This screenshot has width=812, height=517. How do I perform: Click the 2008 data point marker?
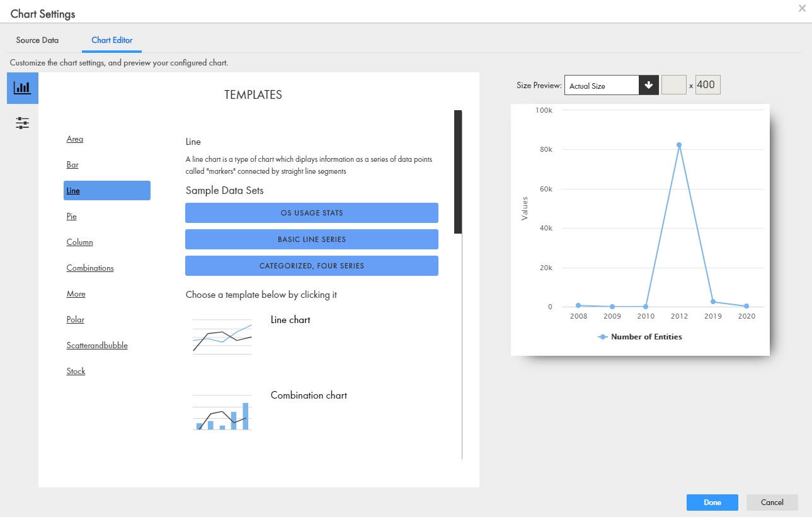578,305
